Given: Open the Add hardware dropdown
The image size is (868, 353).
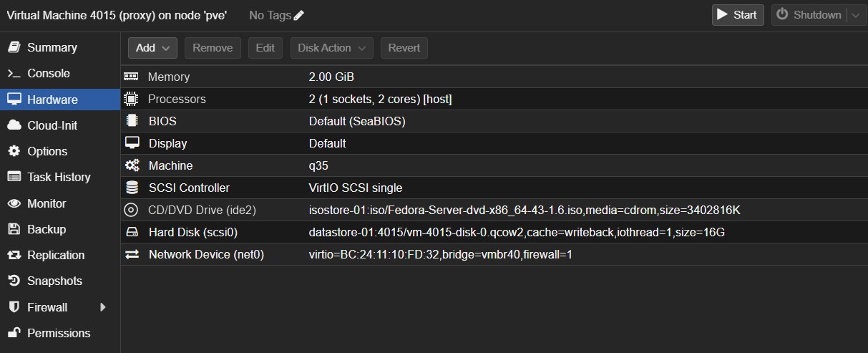Looking at the screenshot, I should (152, 48).
